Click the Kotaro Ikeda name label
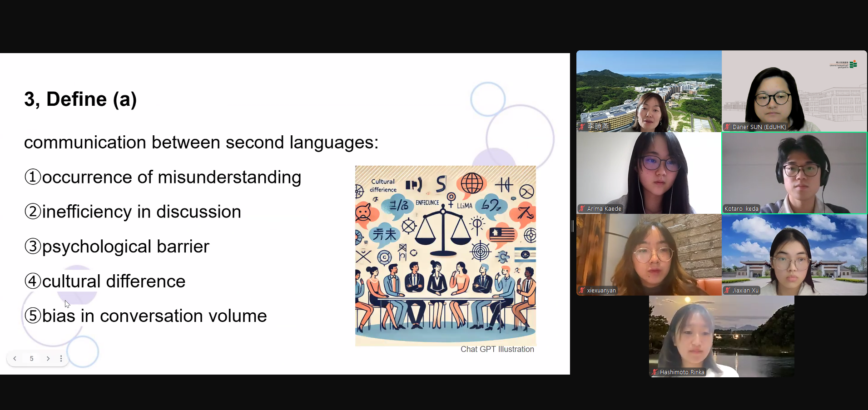Screen dimensions: 868x410 click(x=741, y=209)
